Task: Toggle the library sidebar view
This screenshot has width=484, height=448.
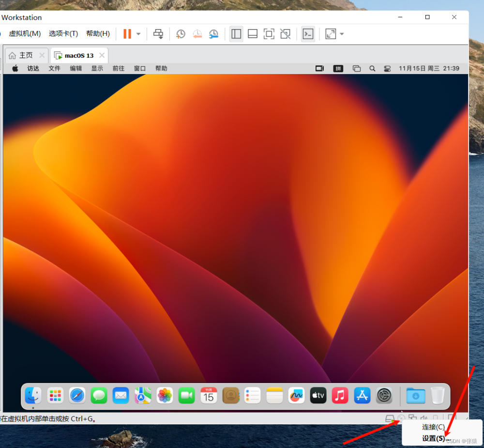Action: (x=236, y=34)
